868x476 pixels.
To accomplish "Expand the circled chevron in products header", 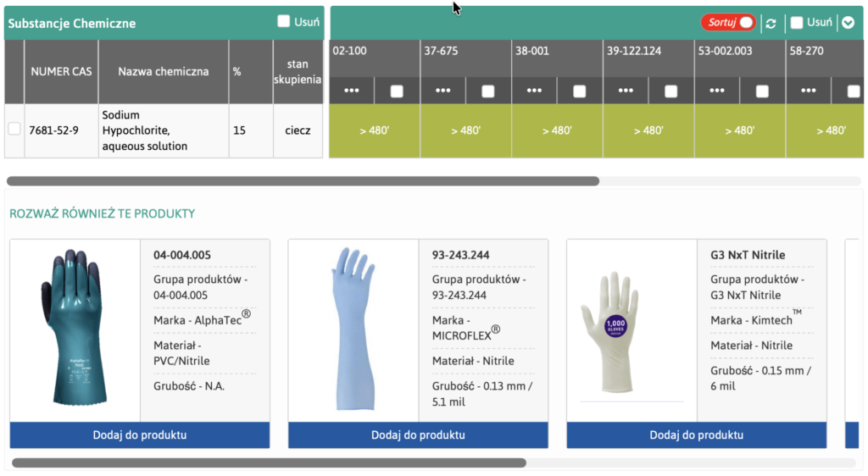I will [x=849, y=23].
